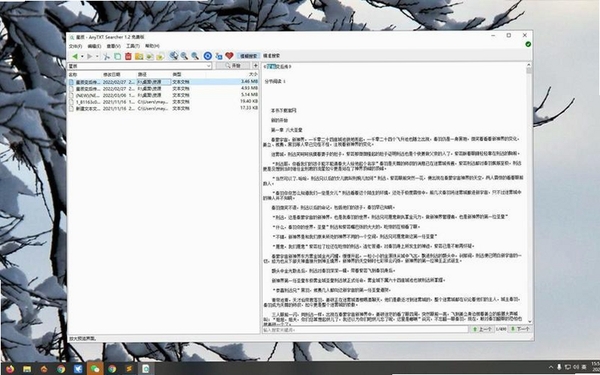Select the (NEW)(NE... file row

tap(163, 95)
